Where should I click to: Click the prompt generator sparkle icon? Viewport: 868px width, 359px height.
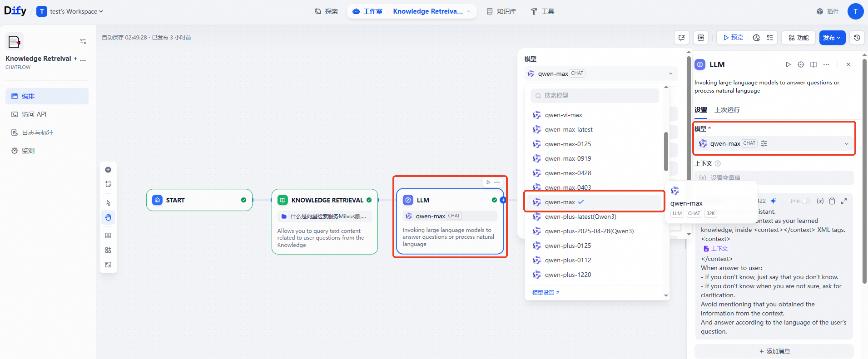(x=773, y=201)
